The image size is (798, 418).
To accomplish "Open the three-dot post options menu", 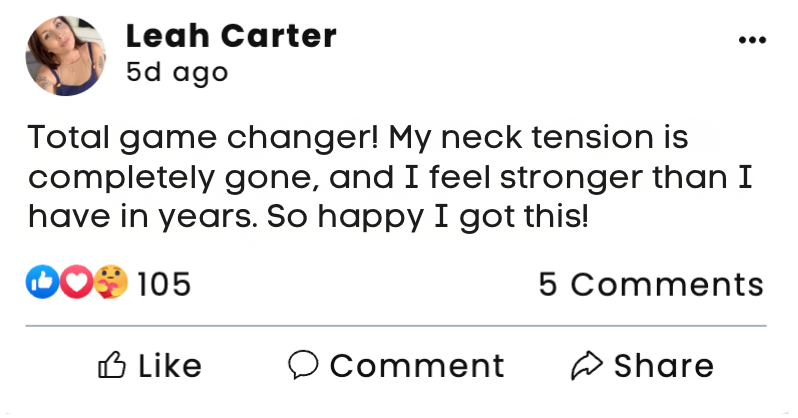I will (750, 40).
